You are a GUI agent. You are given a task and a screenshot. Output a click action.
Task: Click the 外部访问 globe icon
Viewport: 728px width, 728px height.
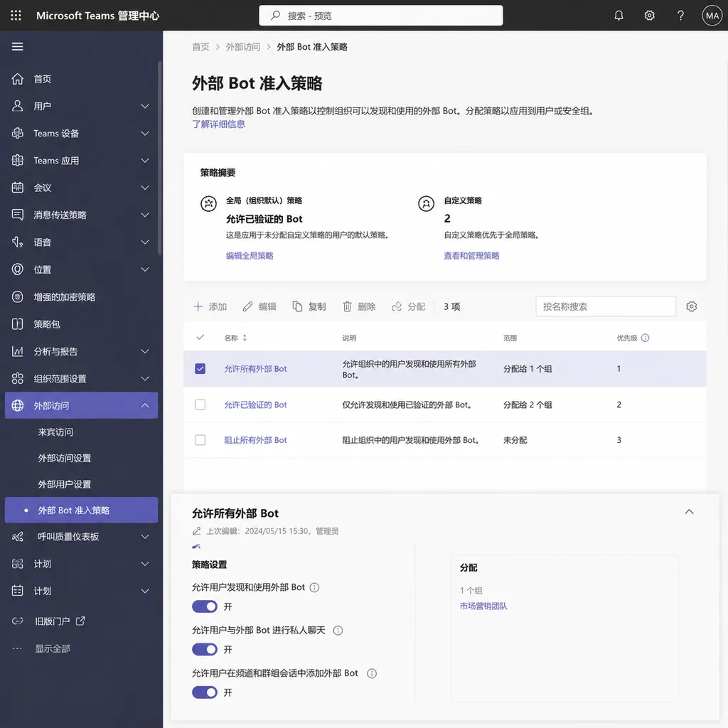(17, 405)
